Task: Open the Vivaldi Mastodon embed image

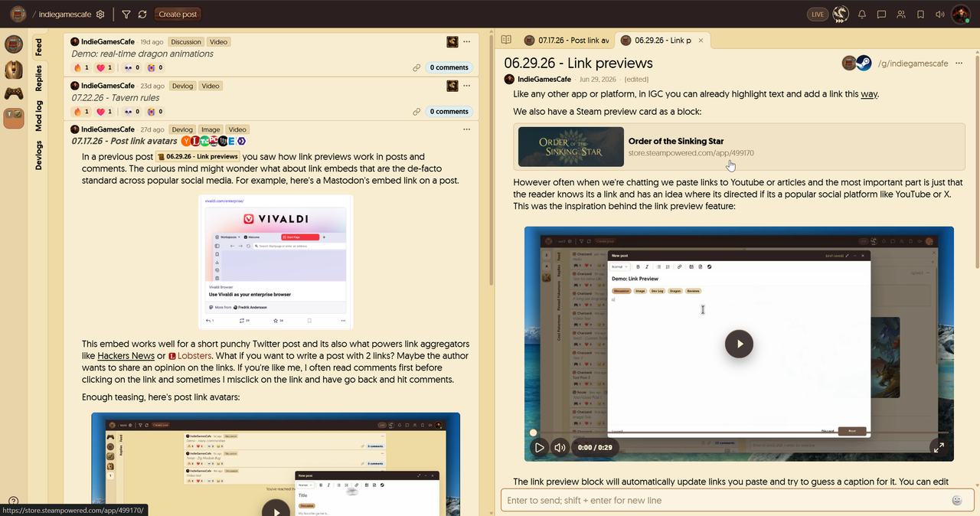Action: click(276, 262)
